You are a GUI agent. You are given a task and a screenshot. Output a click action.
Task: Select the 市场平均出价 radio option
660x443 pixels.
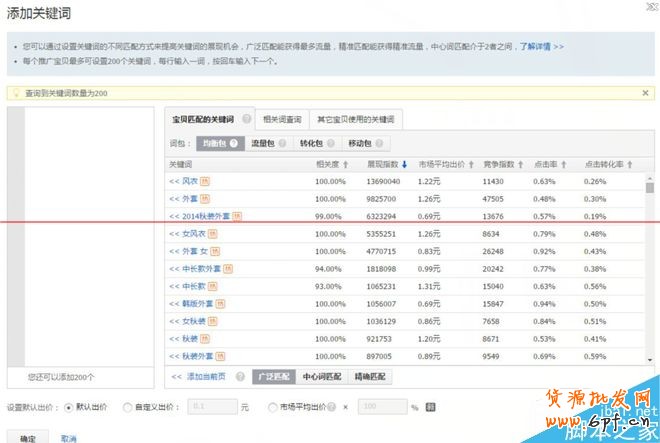(273, 407)
